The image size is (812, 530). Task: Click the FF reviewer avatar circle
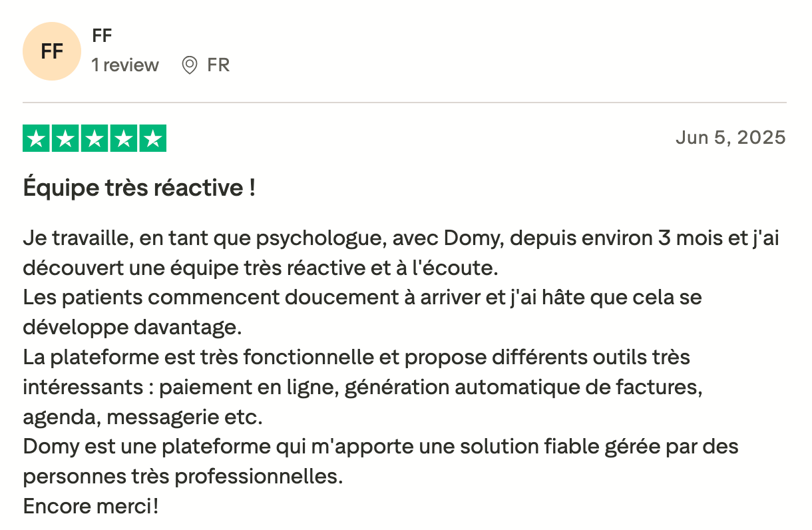tap(52, 51)
